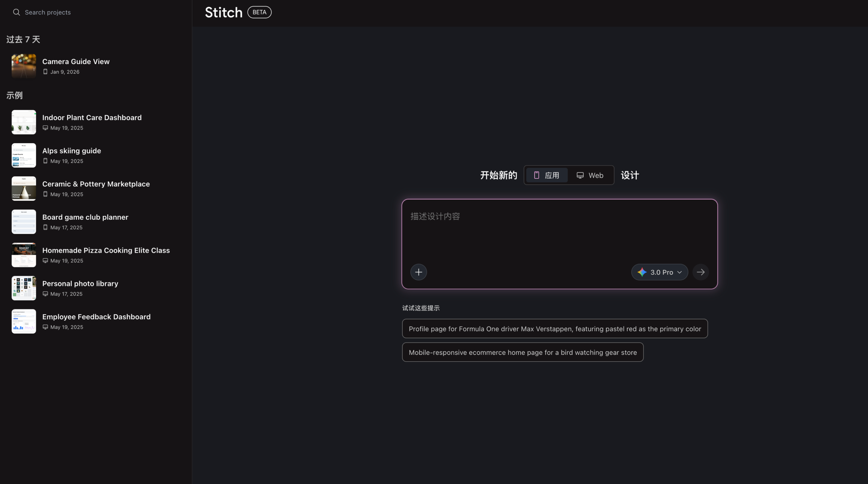Click the BETA badge next to Stitch
Image resolution: width=868 pixels, height=484 pixels.
point(259,12)
